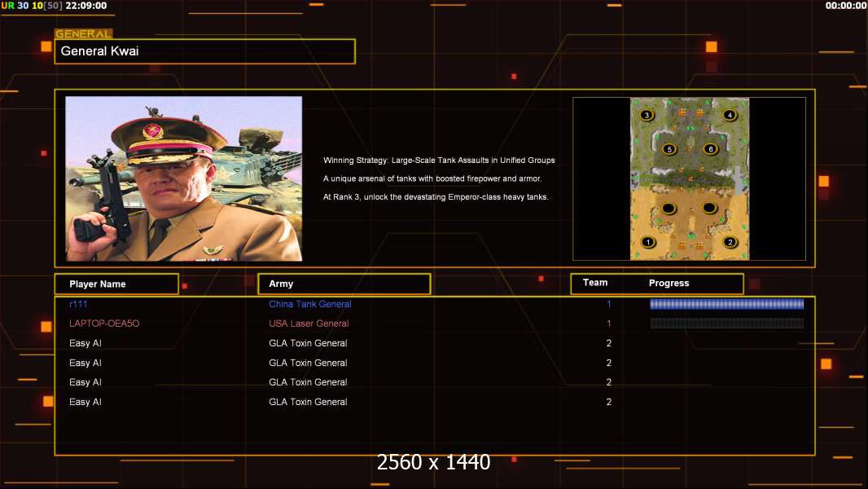
Task: Click LAPTOP-OEA5O's empty progress bar
Action: pyautogui.click(x=726, y=324)
